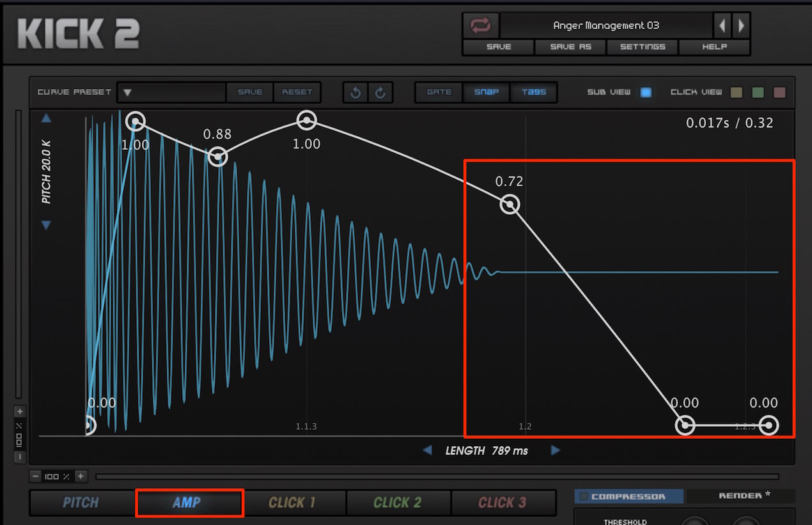Click the redo curve icon
The height and width of the screenshot is (525, 812).
point(380,92)
